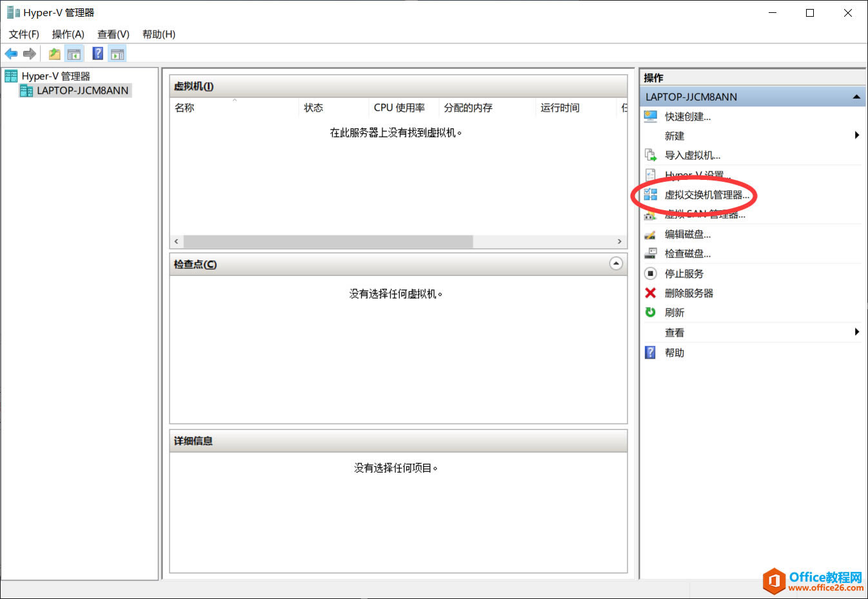Open 检查磁盘... action
Screen dimensions: 868x599
[688, 254]
